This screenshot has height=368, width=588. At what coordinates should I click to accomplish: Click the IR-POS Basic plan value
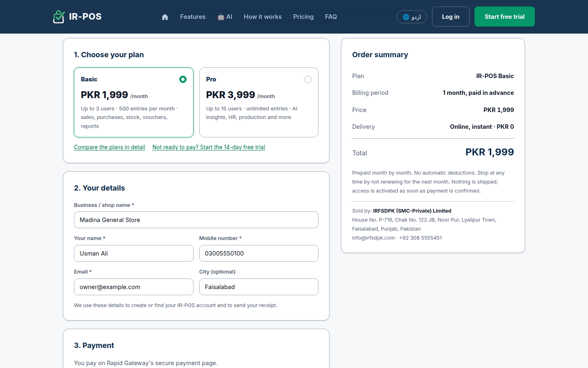(x=495, y=76)
